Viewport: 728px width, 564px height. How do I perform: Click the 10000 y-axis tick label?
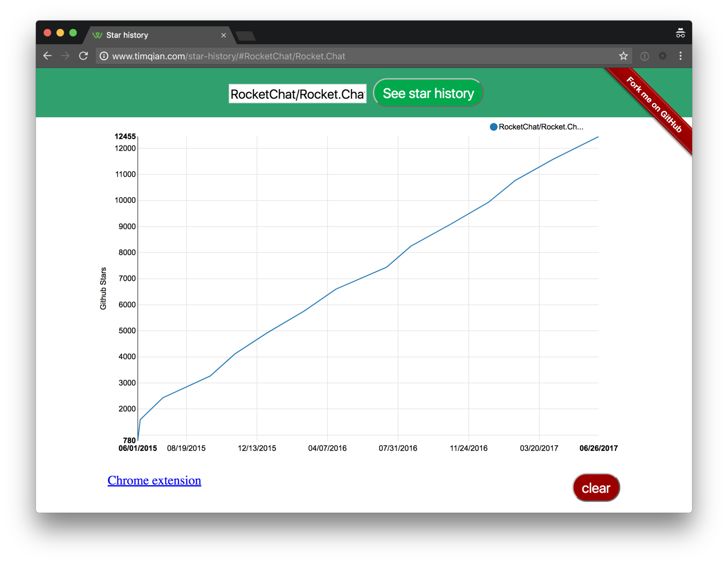tap(125, 200)
